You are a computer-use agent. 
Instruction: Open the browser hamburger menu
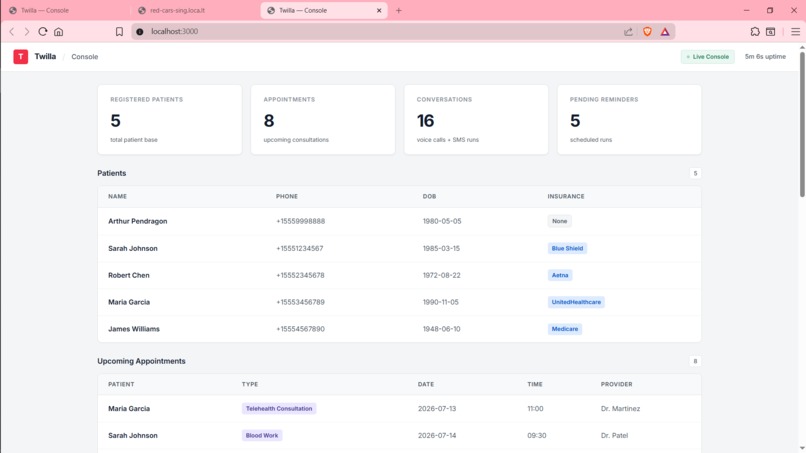[795, 32]
